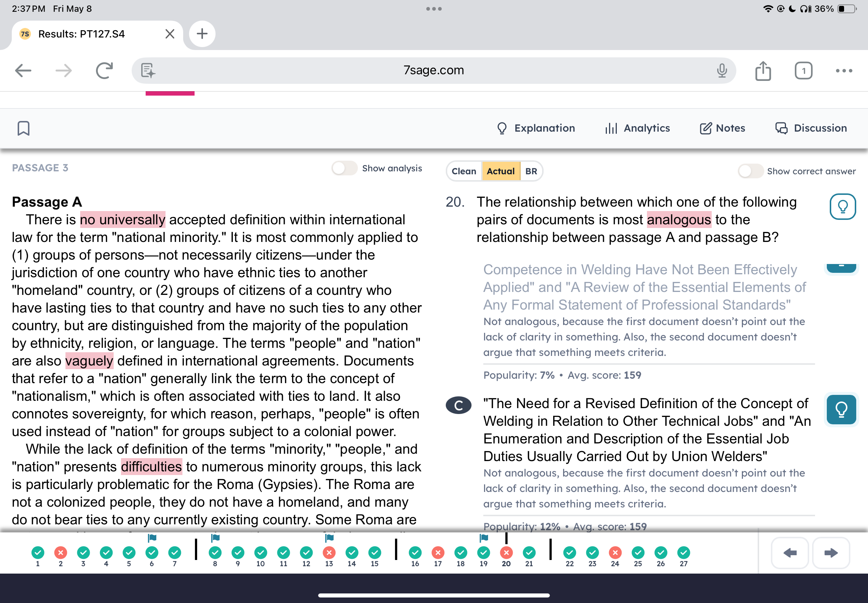Jump to question 26 in navigator

[x=661, y=553]
